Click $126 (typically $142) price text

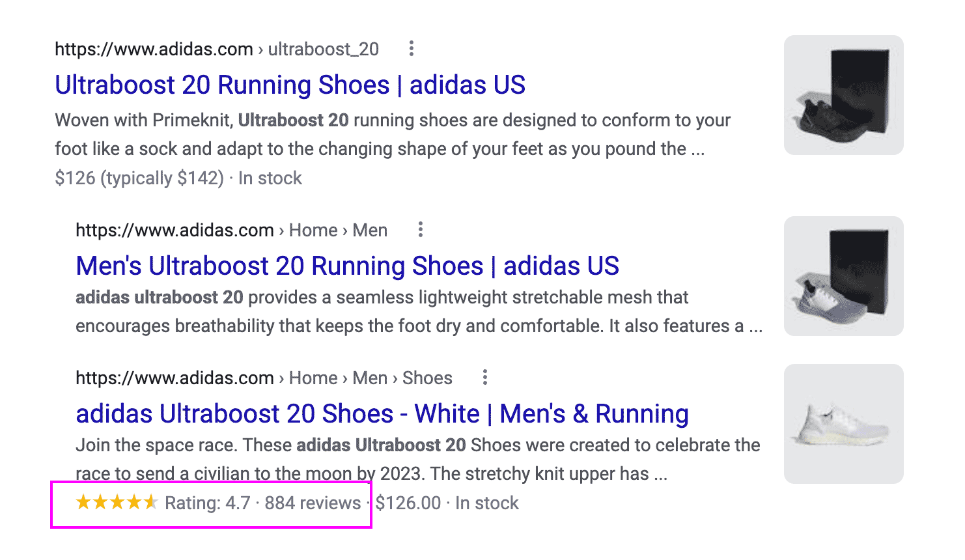click(139, 178)
